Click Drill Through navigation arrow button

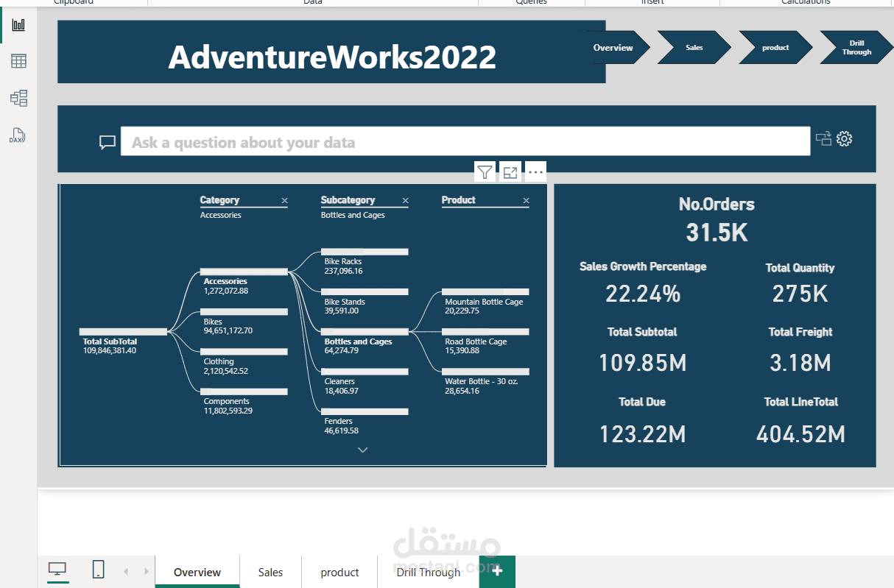[856, 48]
